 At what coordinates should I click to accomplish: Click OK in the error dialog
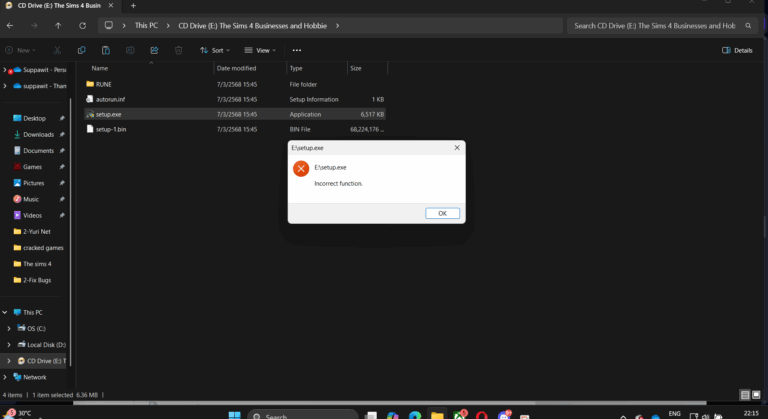(442, 213)
